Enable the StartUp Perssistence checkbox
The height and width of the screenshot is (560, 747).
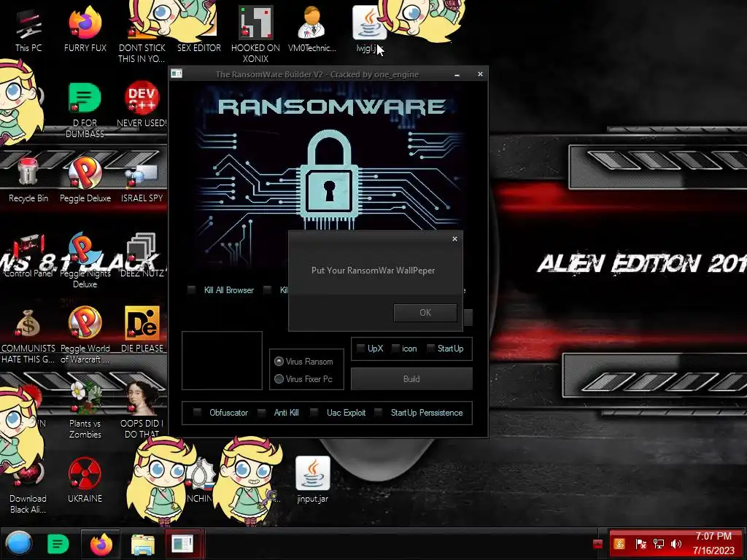[379, 413]
